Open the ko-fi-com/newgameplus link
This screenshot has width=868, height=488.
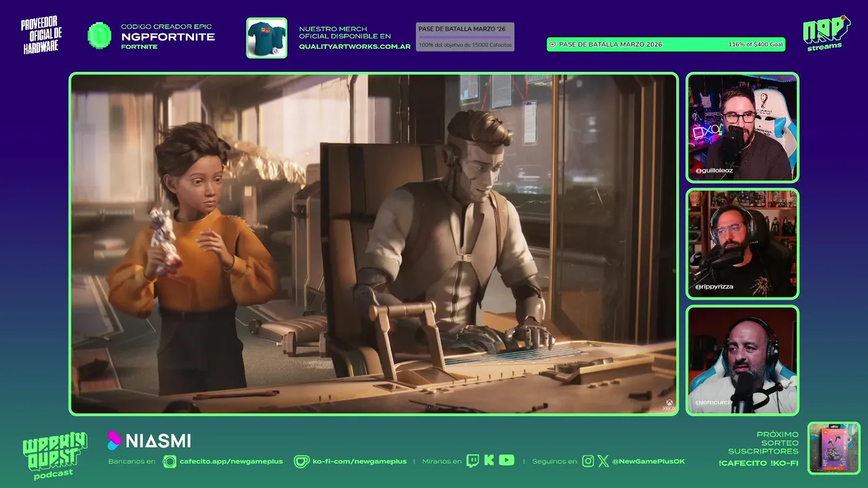pos(359,462)
